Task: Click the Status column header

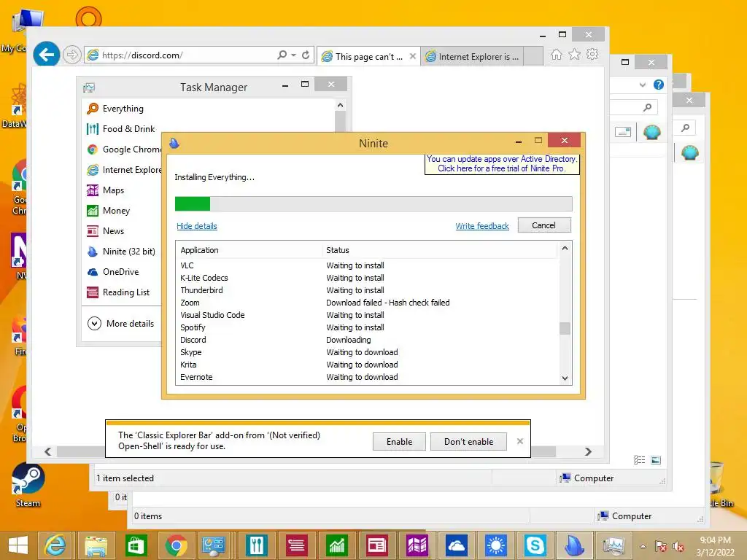Action: coord(439,250)
